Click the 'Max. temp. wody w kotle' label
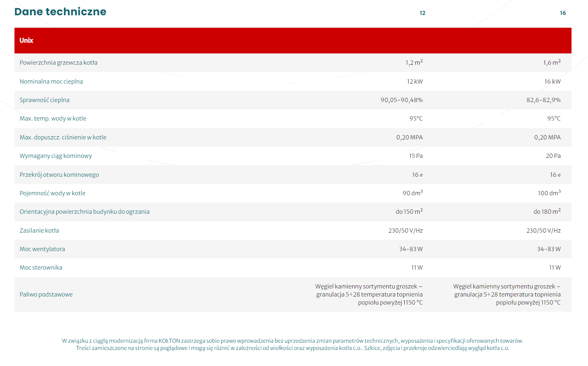Image resolution: width=588 pixels, height=366 pixels. 53,119
